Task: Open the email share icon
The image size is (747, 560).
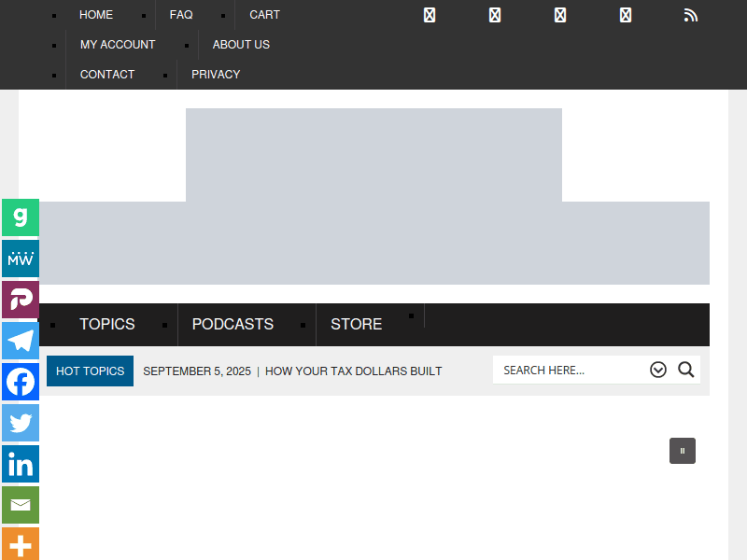Action: coord(20,505)
